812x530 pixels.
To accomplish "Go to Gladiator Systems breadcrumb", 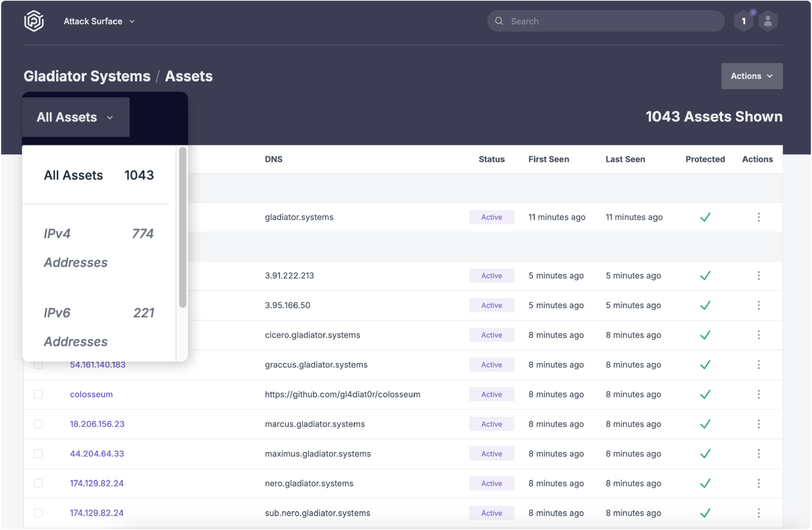I will tap(87, 76).
